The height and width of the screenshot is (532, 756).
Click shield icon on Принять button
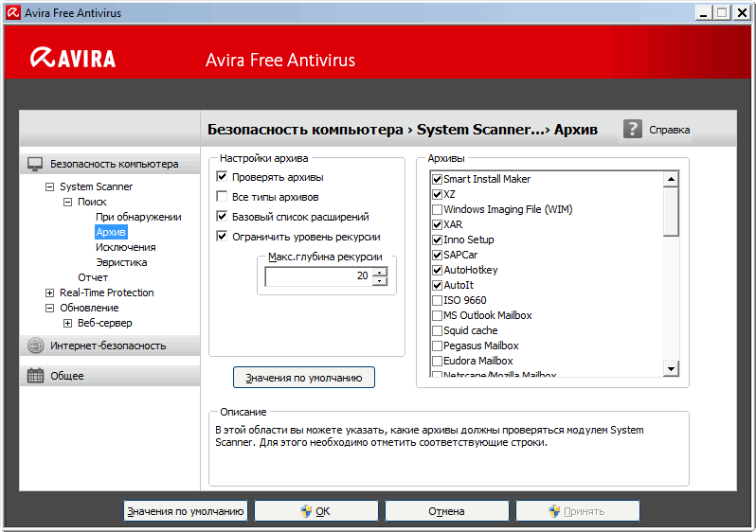click(x=554, y=511)
